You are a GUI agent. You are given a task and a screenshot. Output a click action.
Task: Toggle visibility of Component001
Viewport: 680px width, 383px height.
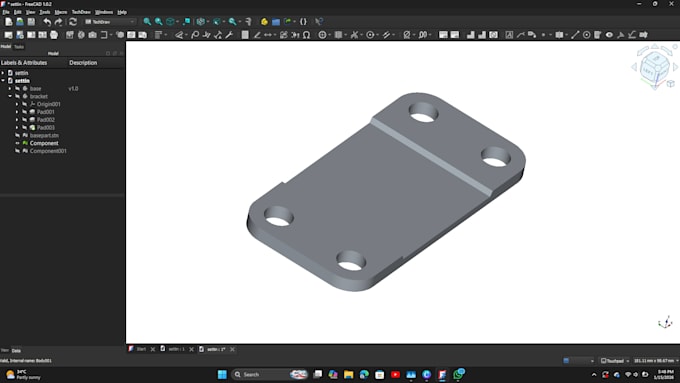point(17,151)
